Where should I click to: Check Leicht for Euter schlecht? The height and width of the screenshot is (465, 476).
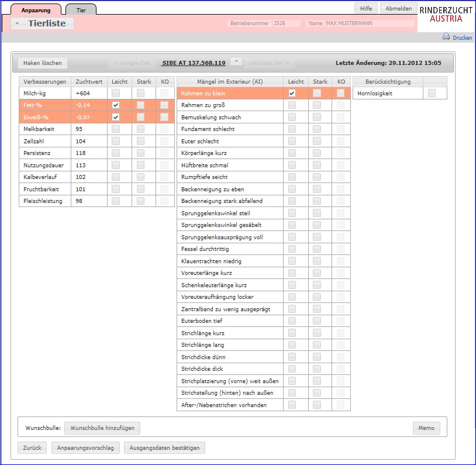click(292, 141)
